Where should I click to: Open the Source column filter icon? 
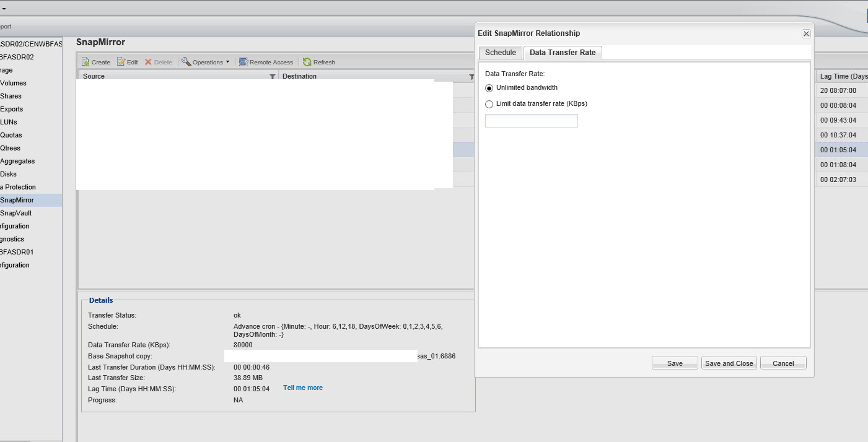click(273, 76)
